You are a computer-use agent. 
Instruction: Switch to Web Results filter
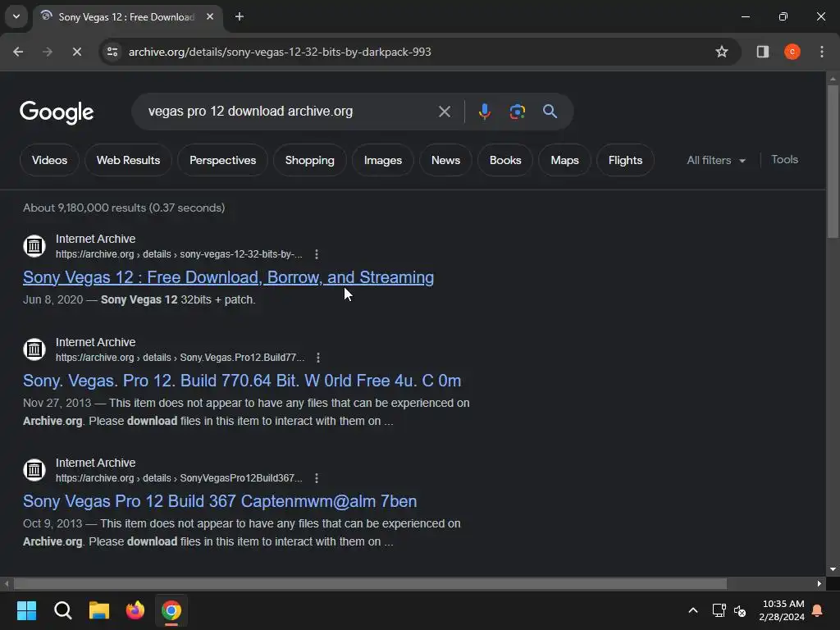click(128, 160)
